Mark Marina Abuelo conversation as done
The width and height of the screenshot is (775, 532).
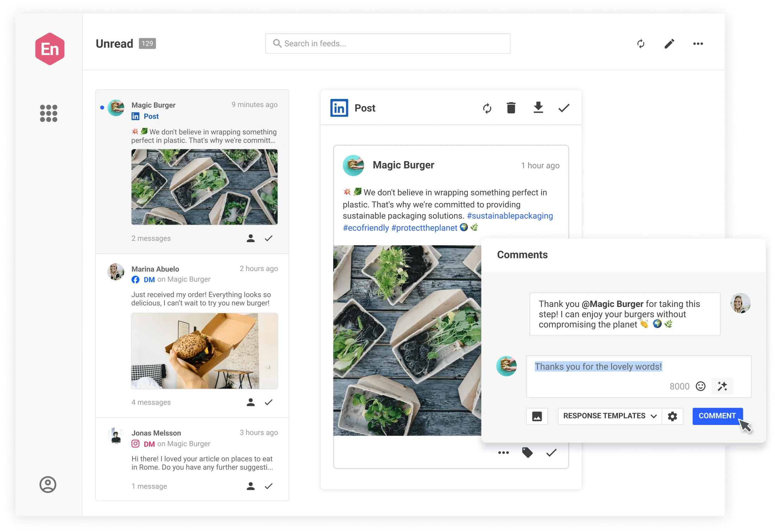[x=268, y=402]
